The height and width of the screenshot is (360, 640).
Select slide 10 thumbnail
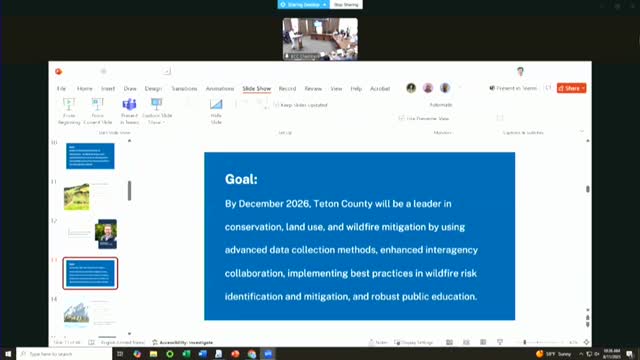90,156
